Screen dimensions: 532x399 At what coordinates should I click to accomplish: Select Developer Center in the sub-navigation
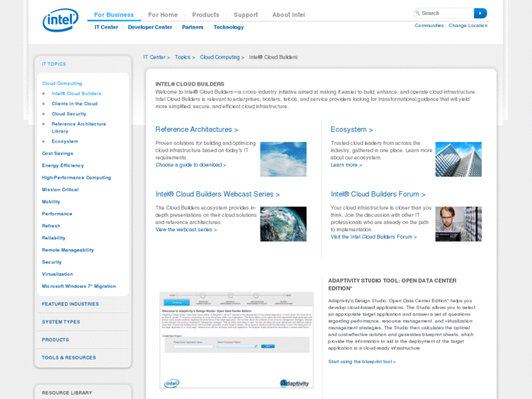tap(150, 27)
